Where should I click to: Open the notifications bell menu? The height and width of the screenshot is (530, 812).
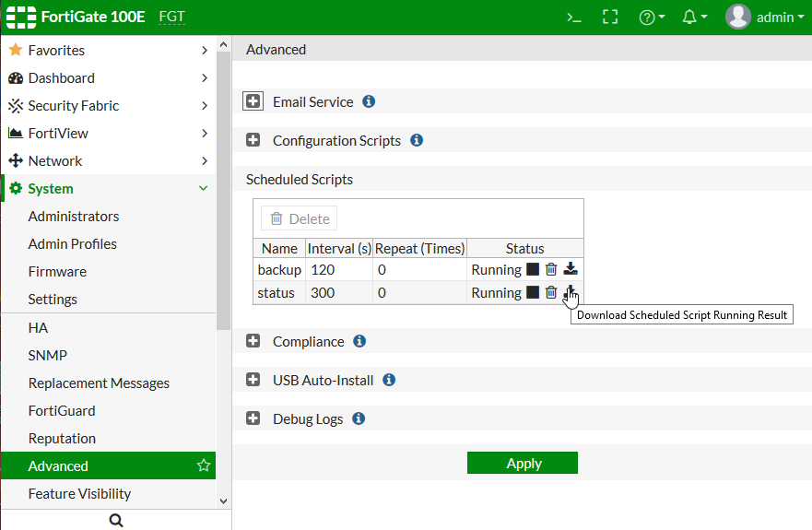point(694,18)
